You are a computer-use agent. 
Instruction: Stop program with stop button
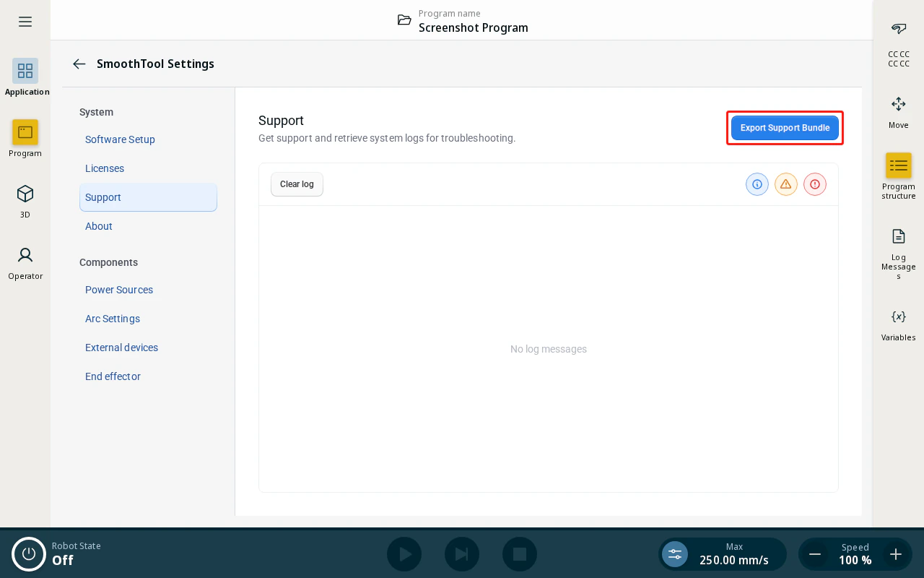tap(520, 554)
